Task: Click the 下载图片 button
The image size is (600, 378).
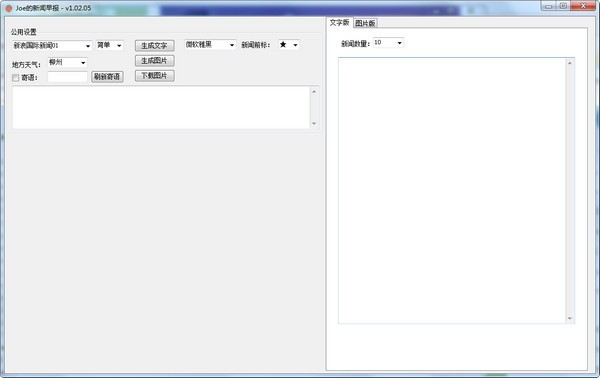Action: [x=155, y=76]
